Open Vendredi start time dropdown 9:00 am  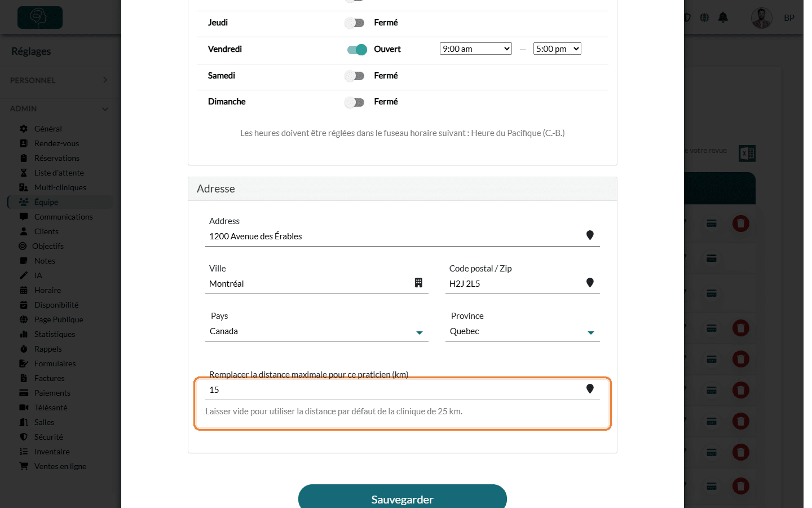(x=476, y=49)
